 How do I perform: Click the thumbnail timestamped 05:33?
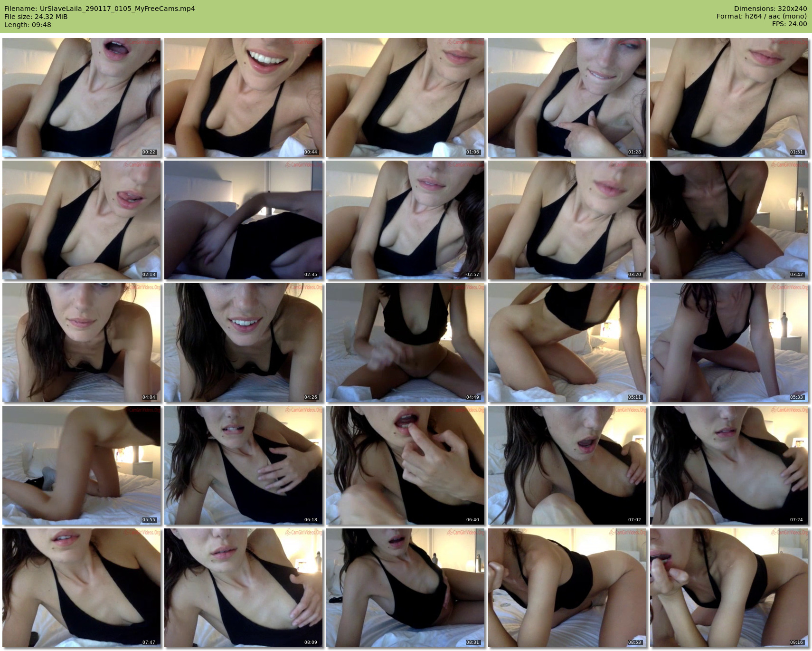click(x=729, y=343)
